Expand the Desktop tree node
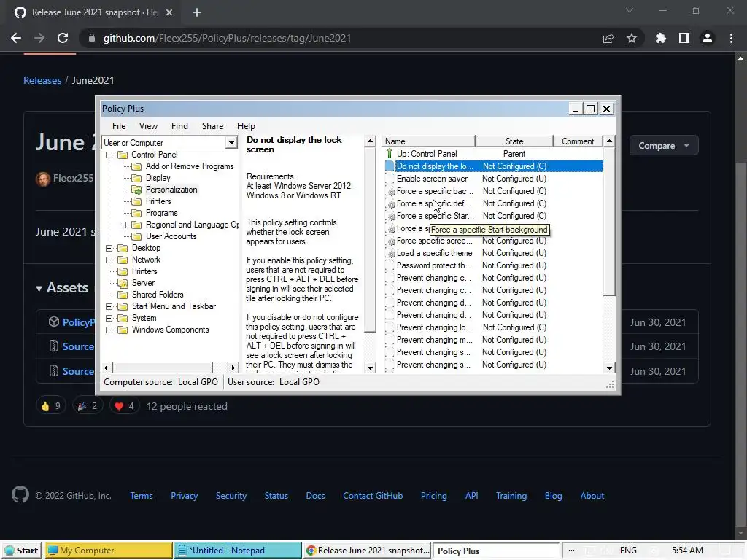The image size is (747, 560). point(109,248)
